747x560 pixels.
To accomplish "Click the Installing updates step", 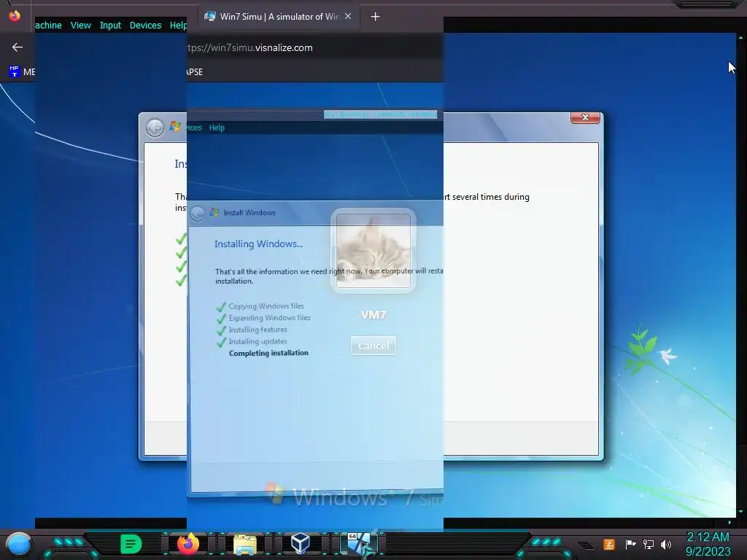I will [258, 341].
